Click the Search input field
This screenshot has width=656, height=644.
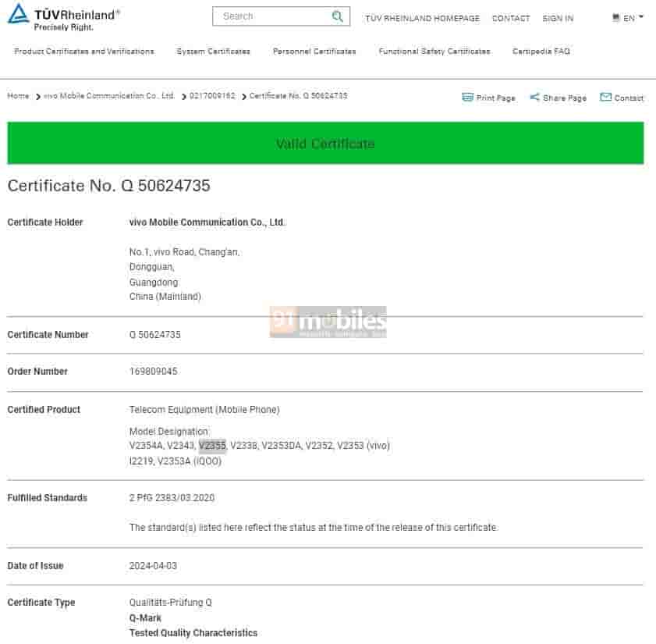click(x=273, y=16)
